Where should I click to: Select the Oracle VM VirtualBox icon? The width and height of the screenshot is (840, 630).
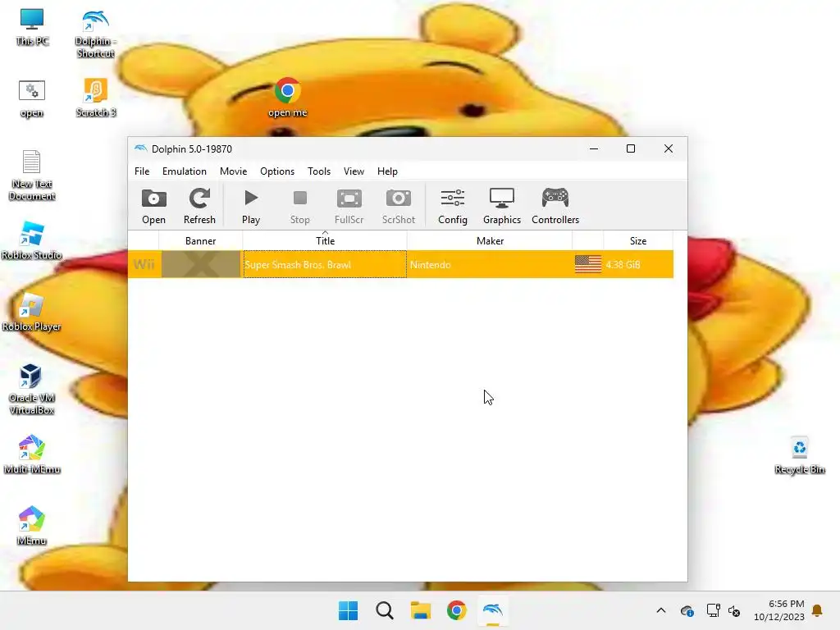(x=32, y=390)
